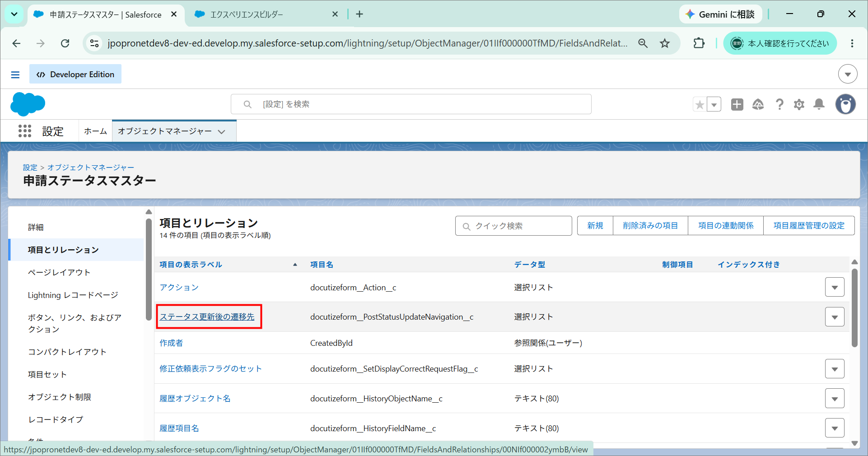Open the App Launcher waffle icon
868x456 pixels.
pos(25,131)
